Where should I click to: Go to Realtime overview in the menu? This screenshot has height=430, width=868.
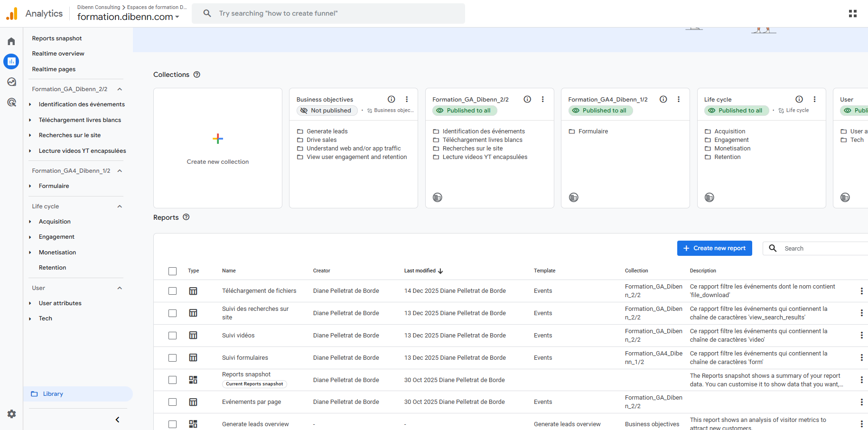click(58, 54)
